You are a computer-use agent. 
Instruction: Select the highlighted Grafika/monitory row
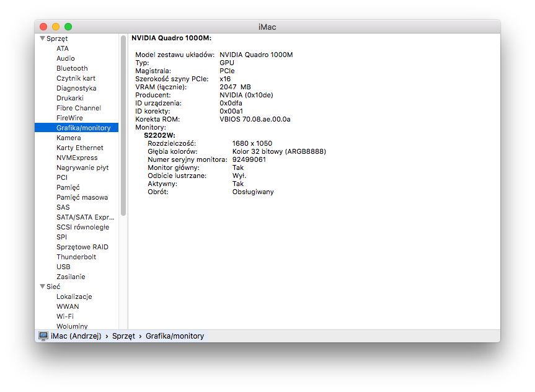(x=77, y=128)
